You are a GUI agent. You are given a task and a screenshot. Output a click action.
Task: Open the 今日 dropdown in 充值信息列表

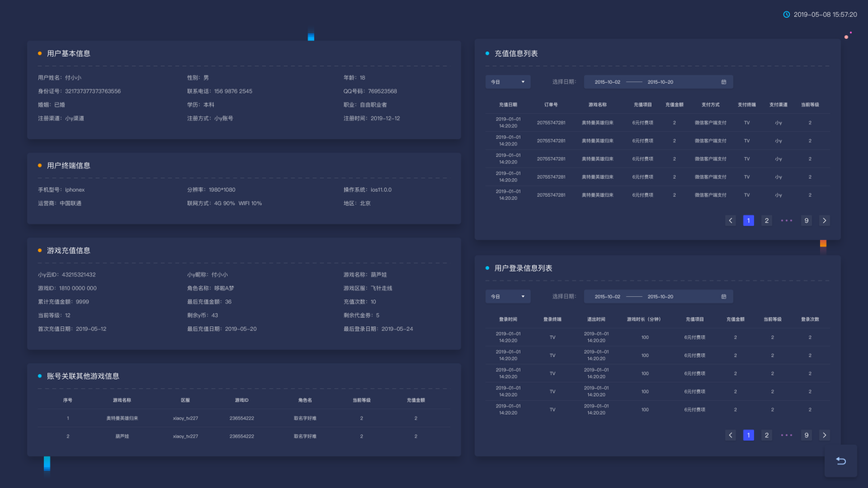pyautogui.click(x=508, y=82)
